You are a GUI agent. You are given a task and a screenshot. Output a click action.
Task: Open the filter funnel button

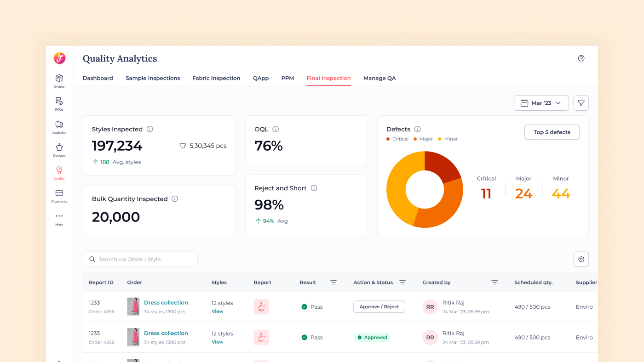click(581, 103)
